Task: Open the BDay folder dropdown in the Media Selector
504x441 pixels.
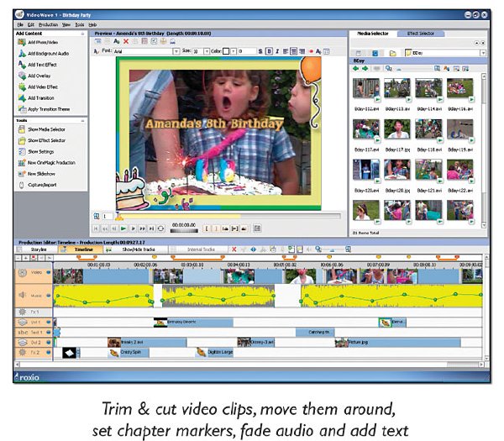Action: [483, 53]
